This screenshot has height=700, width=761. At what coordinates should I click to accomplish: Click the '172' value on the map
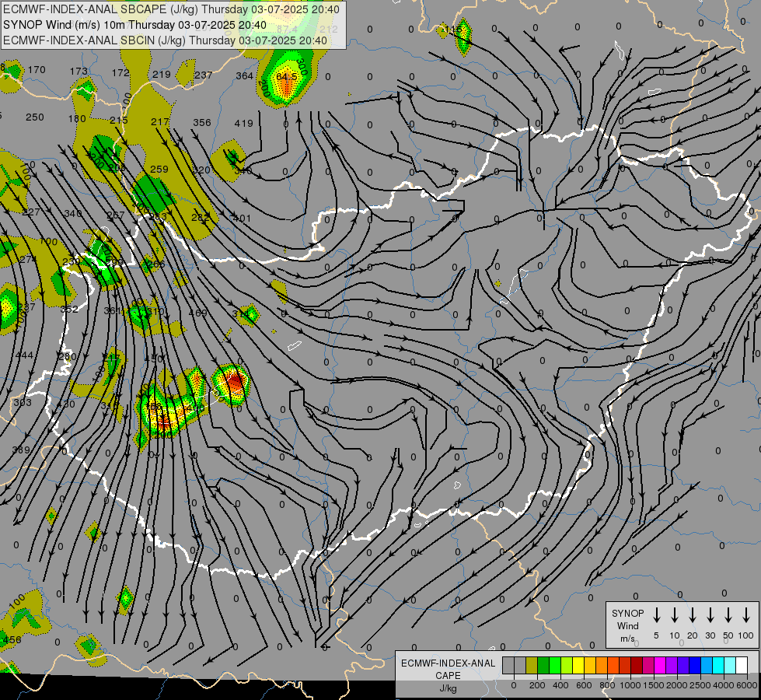point(120,73)
